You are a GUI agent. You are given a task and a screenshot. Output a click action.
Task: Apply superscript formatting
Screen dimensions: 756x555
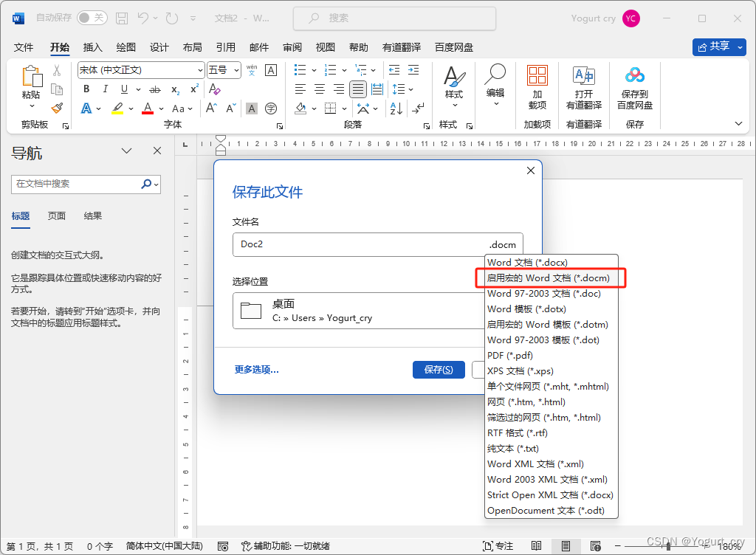(194, 89)
